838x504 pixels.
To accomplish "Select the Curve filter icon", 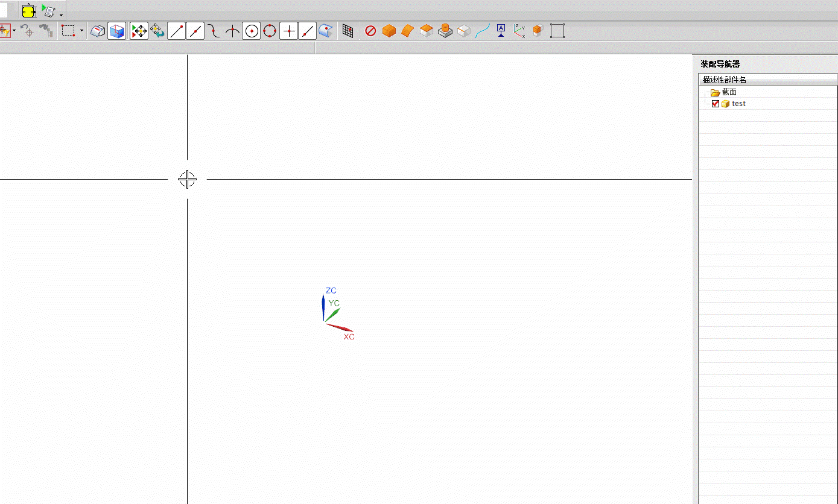I will [482, 31].
